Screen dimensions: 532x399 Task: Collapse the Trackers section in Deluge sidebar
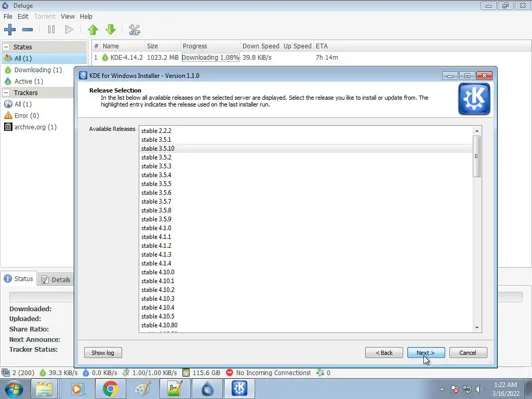[x=6, y=92]
